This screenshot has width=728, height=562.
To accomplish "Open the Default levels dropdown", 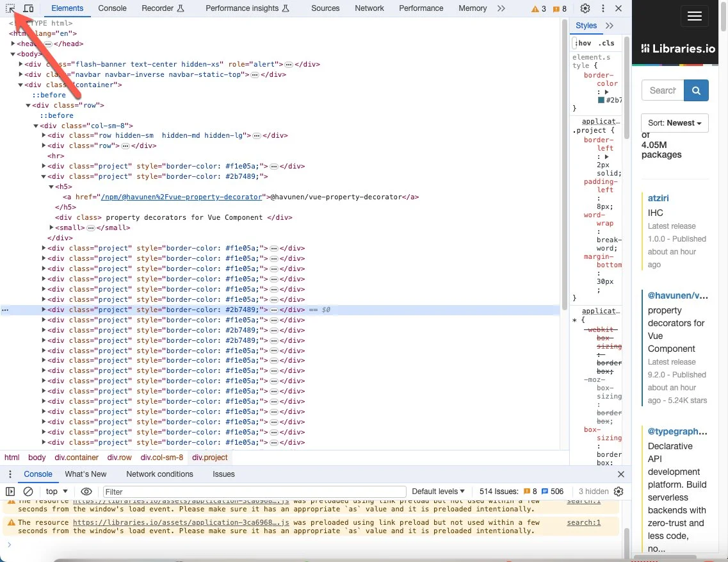I will [437, 491].
